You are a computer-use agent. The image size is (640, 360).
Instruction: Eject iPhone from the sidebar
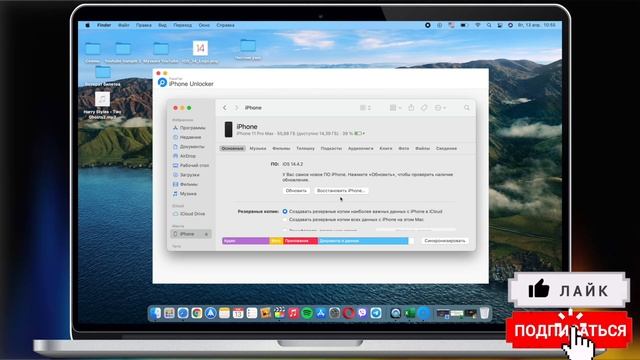click(206, 234)
